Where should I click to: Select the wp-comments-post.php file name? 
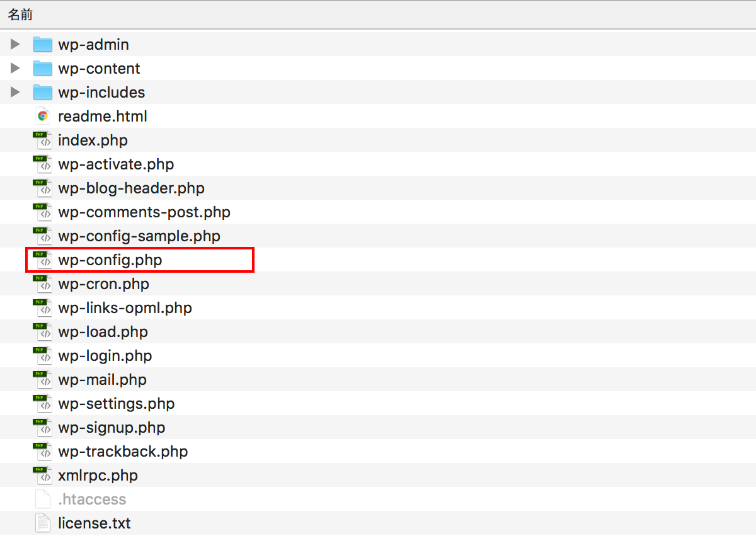point(144,212)
